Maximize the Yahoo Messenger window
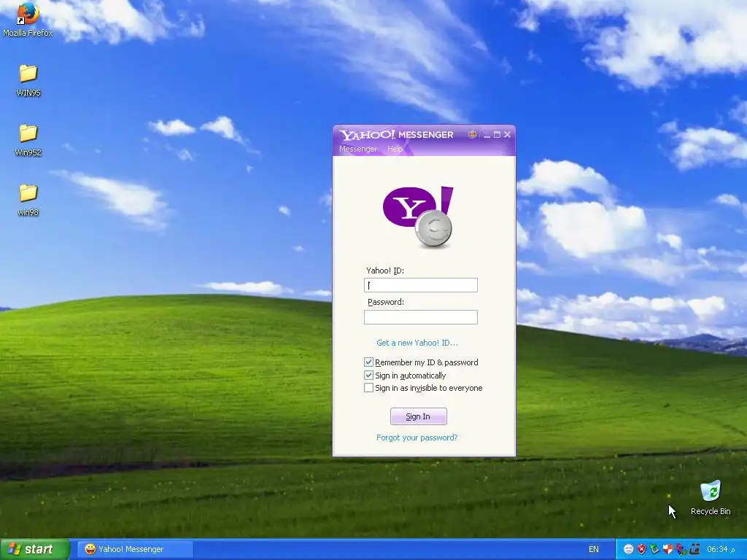Screen dimensions: 747x560 point(497,135)
